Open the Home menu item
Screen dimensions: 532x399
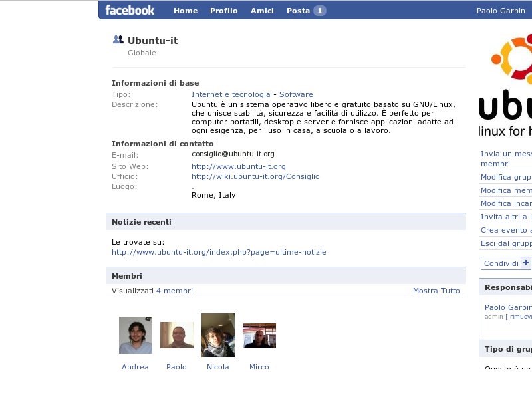click(x=186, y=11)
